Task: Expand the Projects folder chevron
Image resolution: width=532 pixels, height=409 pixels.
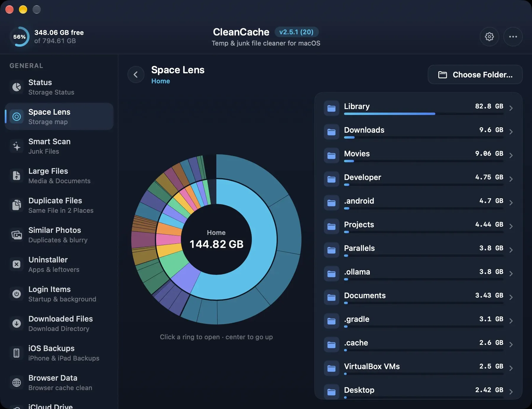Action: (511, 226)
